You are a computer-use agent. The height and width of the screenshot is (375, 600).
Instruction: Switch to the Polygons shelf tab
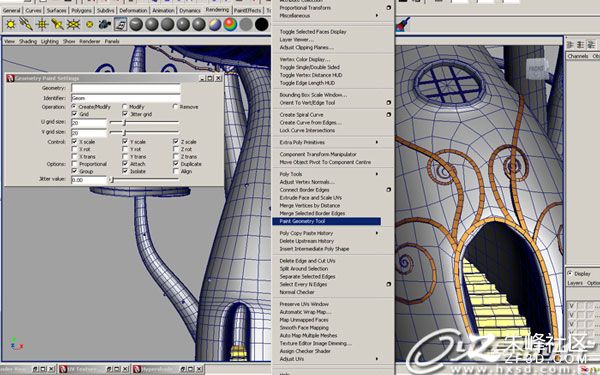click(81, 10)
